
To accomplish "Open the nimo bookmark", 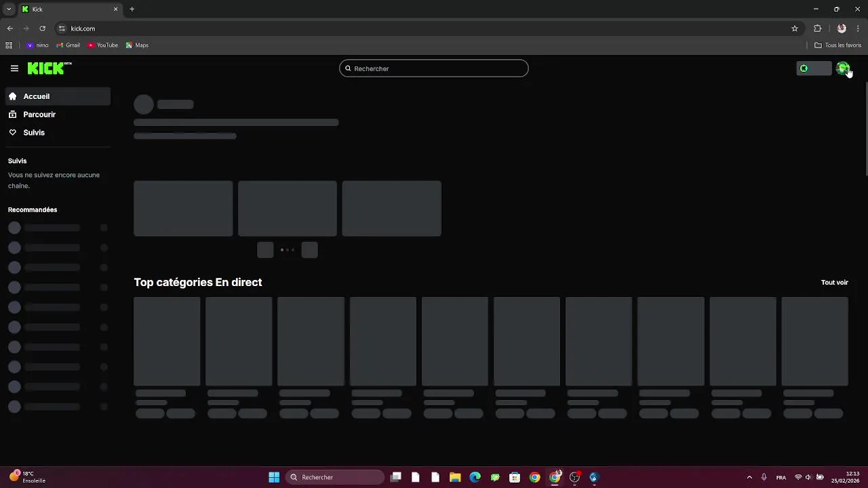I will (x=37, y=45).
